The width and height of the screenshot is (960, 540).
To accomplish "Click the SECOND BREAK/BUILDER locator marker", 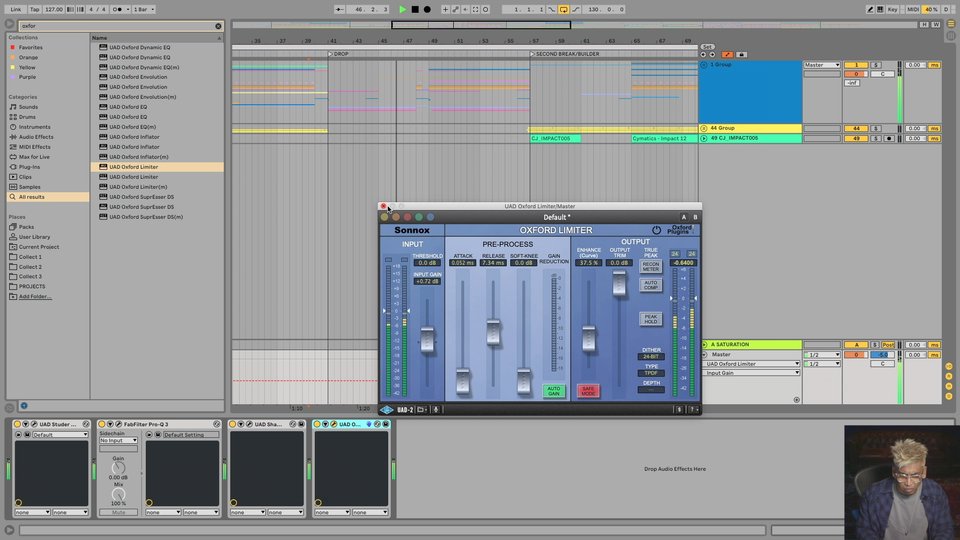I will tap(564, 54).
